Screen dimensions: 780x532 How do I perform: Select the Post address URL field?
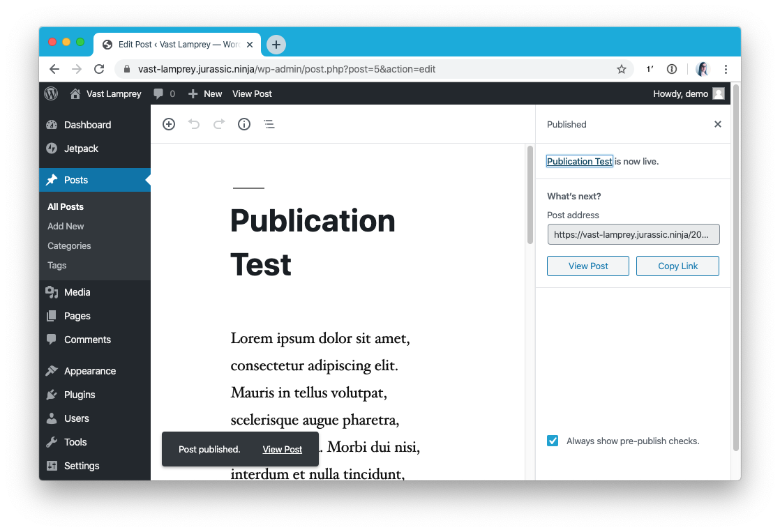(633, 234)
